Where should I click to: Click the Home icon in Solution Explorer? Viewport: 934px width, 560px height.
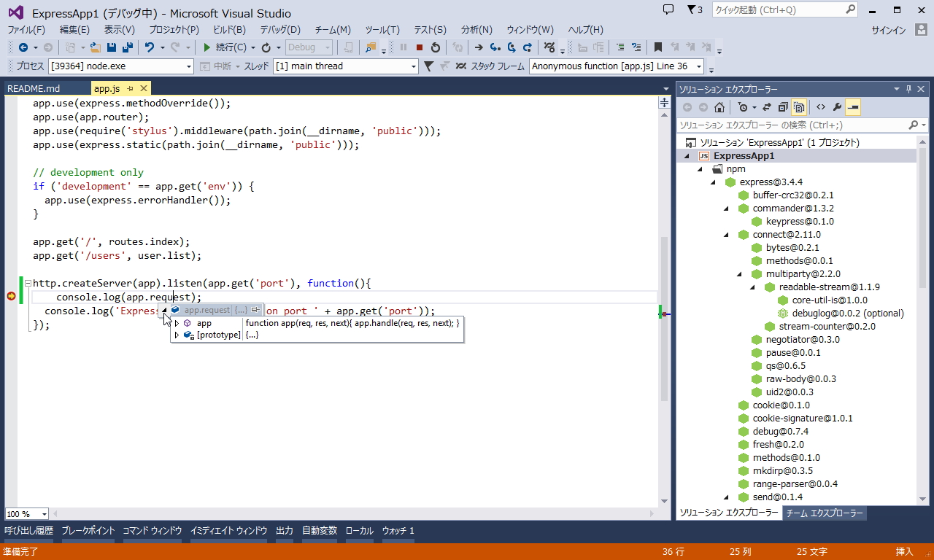coord(719,107)
